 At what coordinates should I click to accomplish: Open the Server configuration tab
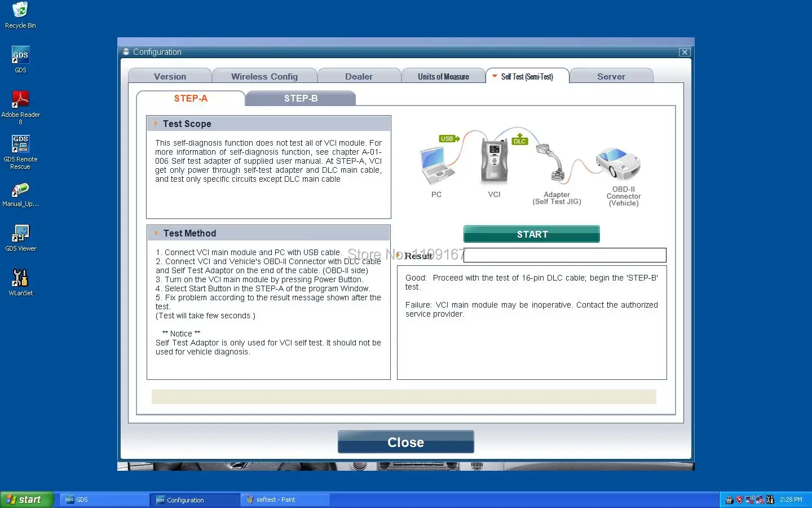click(x=611, y=76)
